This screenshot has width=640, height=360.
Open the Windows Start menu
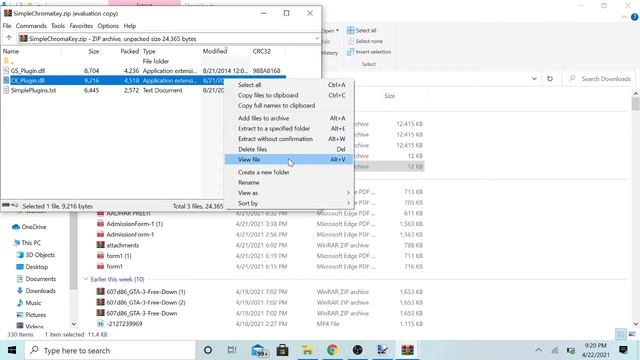(12, 350)
